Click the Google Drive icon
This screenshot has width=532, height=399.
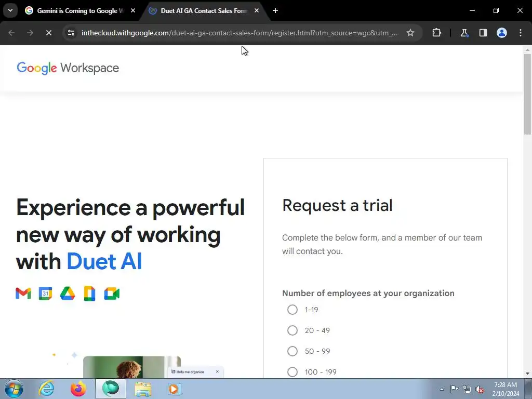click(x=68, y=294)
